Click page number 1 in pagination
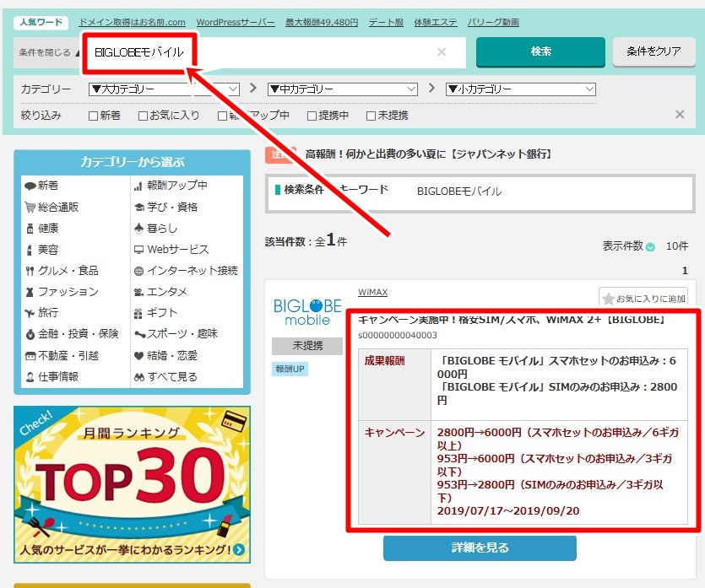Screen dimensions: 705x588 [x=685, y=271]
